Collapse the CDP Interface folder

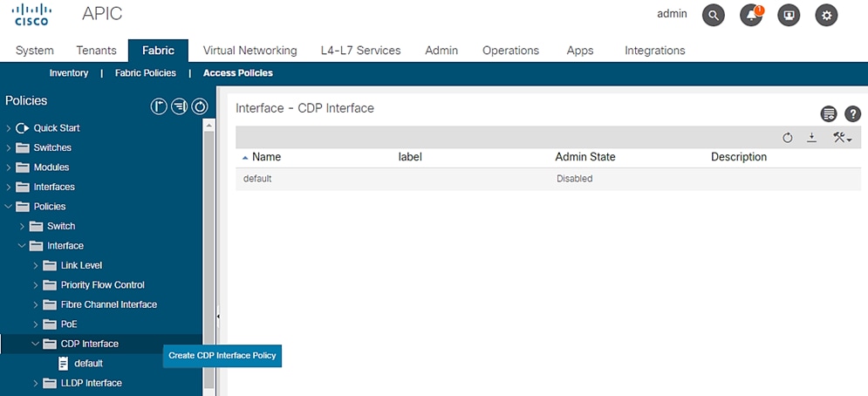pos(36,344)
